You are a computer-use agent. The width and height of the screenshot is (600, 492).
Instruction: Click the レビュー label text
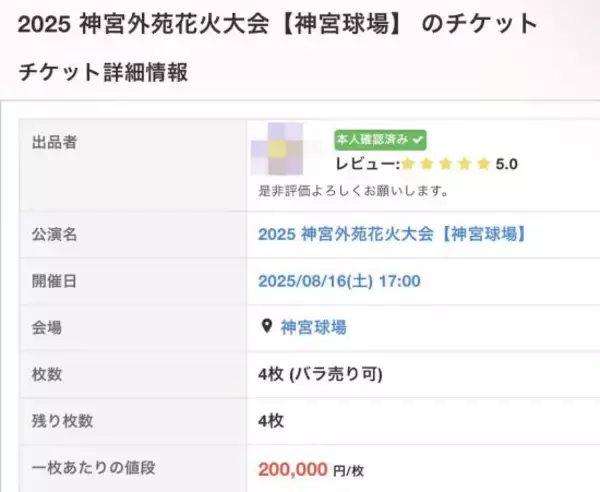(x=367, y=164)
